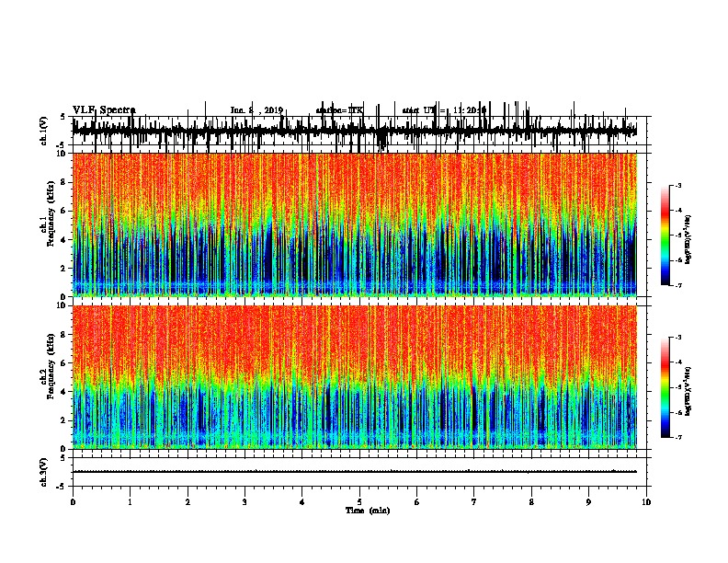Click the -5 tick on ch.3(V) axis
This screenshot has height=563, width=728.
[61, 487]
